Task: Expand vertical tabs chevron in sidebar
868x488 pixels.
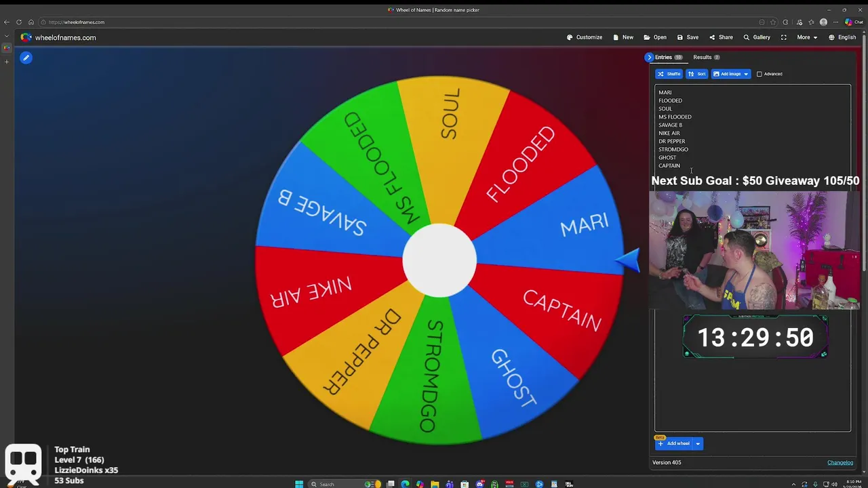Action: tap(7, 35)
